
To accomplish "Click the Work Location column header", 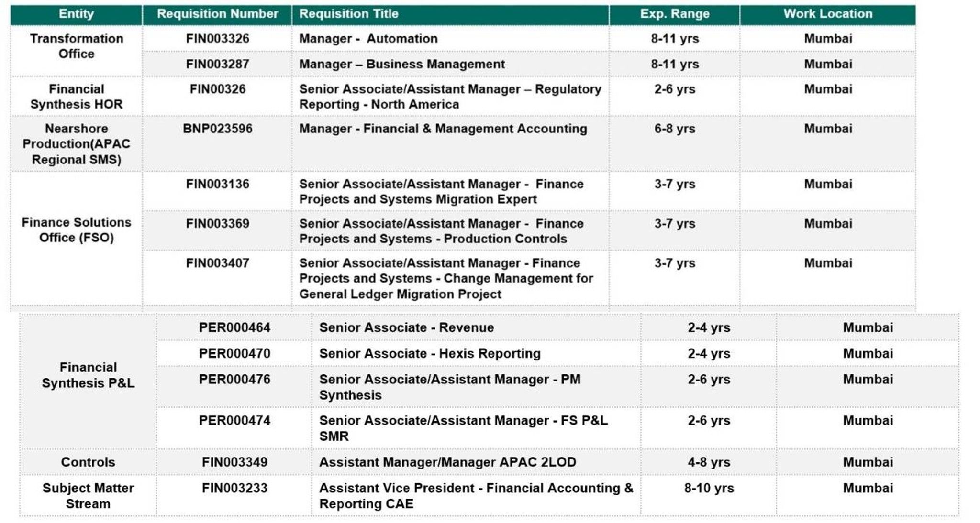I will 828,14.
